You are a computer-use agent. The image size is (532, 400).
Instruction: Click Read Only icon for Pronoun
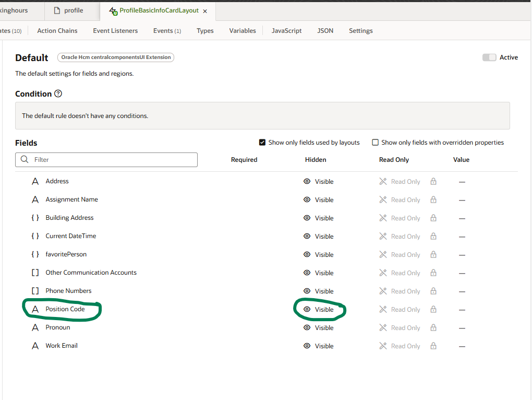tap(383, 327)
